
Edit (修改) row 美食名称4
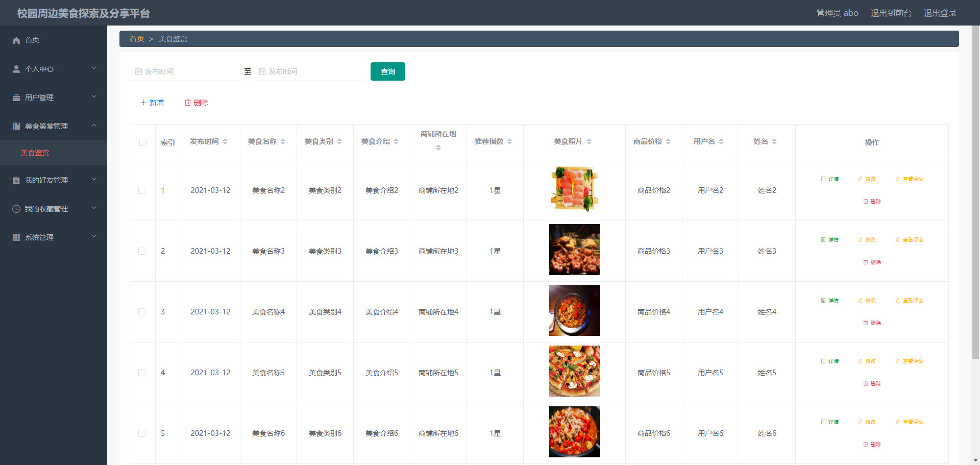867,301
